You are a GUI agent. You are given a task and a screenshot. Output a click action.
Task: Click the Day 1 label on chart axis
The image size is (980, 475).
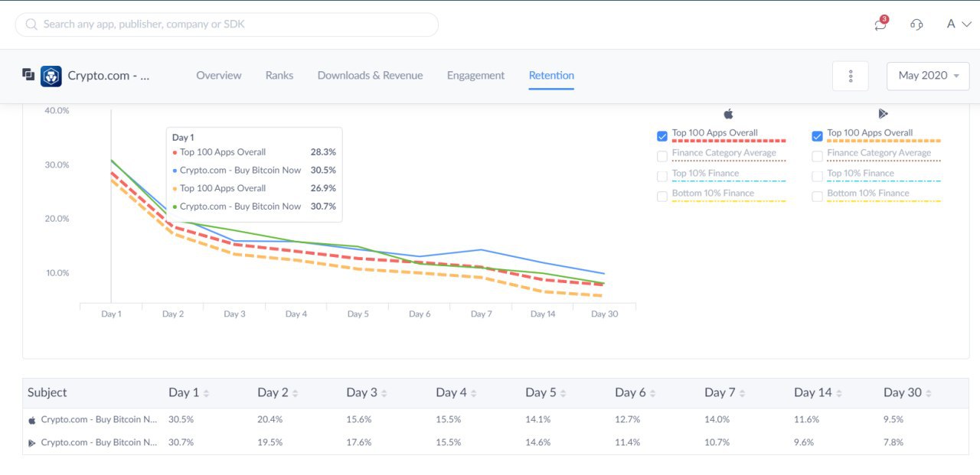tap(111, 314)
